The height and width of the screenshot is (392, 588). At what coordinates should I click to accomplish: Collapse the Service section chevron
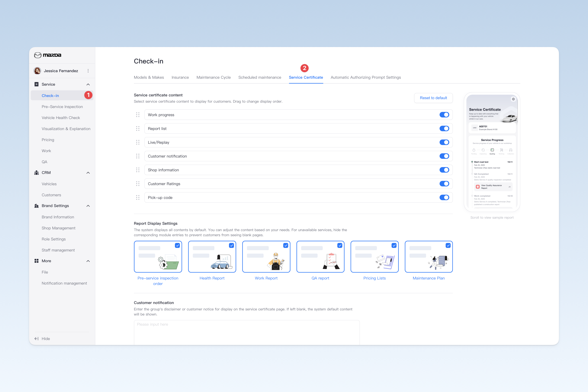coord(88,84)
